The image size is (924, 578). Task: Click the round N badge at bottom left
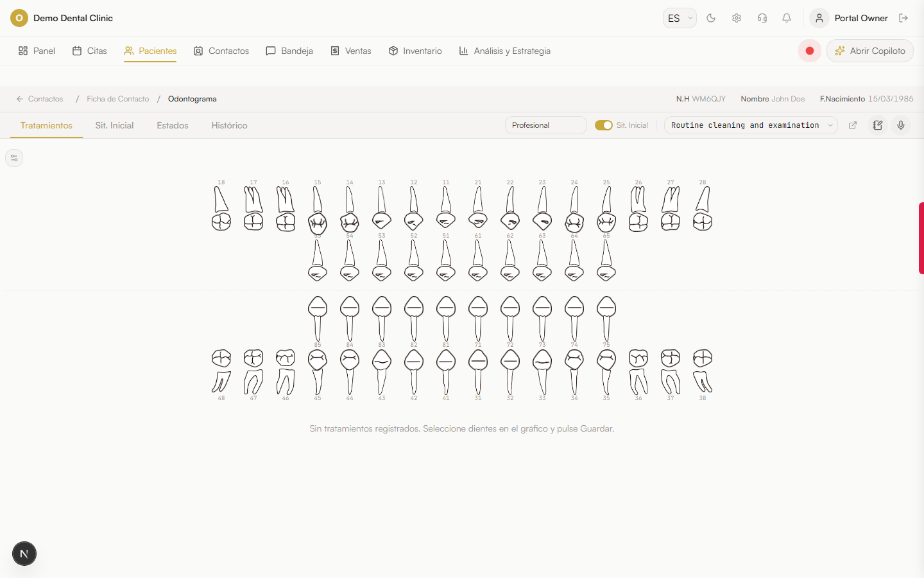click(x=24, y=554)
